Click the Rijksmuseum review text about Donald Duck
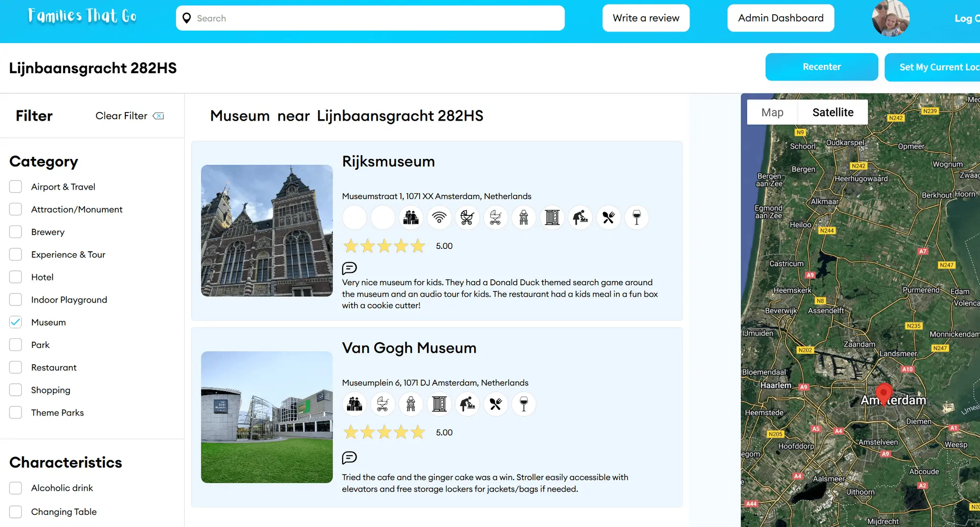980x527 pixels. [x=500, y=294]
